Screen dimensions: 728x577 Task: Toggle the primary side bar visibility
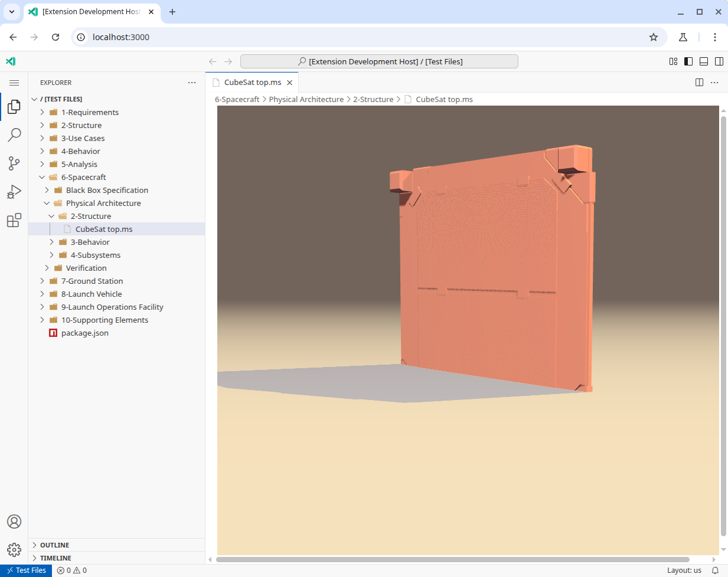[x=688, y=61]
